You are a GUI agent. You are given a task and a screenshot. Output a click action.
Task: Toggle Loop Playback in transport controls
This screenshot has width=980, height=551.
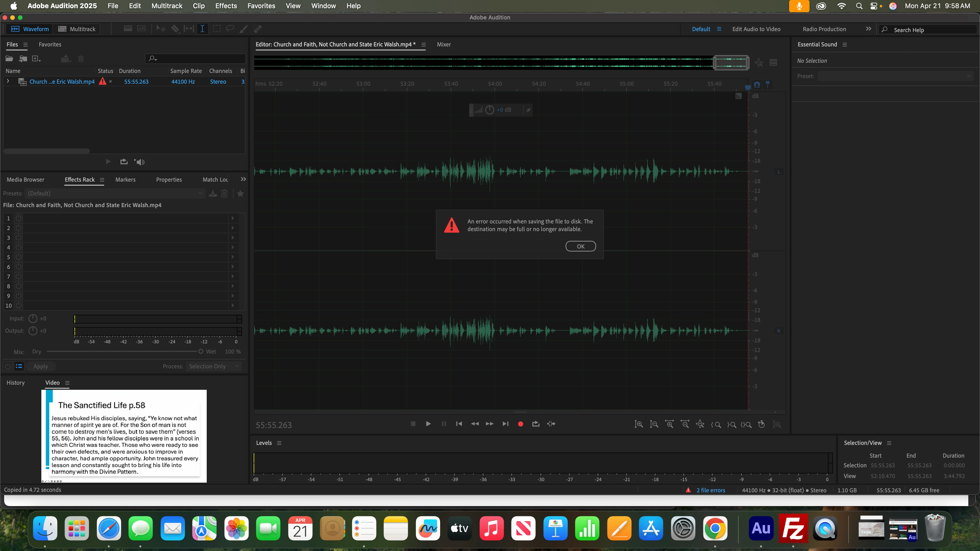[x=536, y=424]
